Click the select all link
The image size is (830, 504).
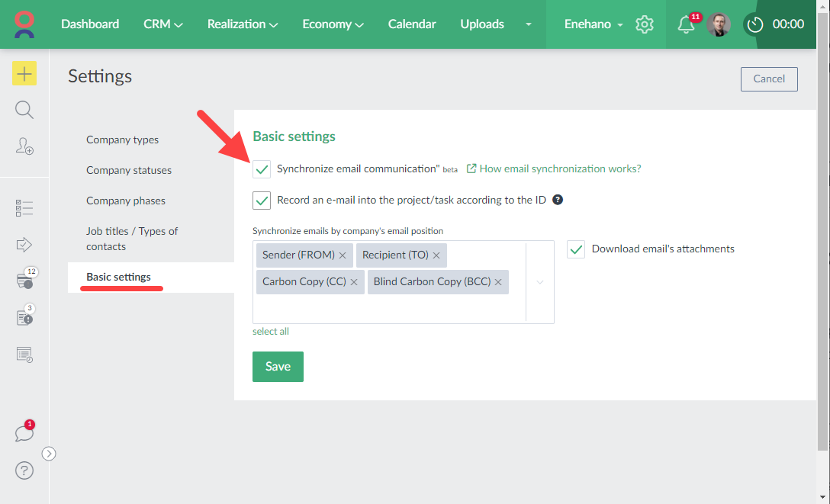271,331
